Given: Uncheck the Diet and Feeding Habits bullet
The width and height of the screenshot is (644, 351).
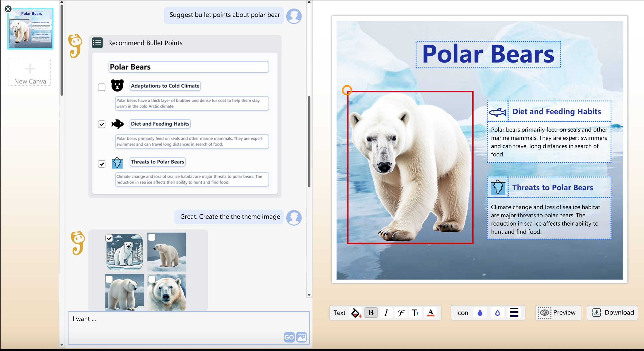Looking at the screenshot, I should pyautogui.click(x=102, y=124).
